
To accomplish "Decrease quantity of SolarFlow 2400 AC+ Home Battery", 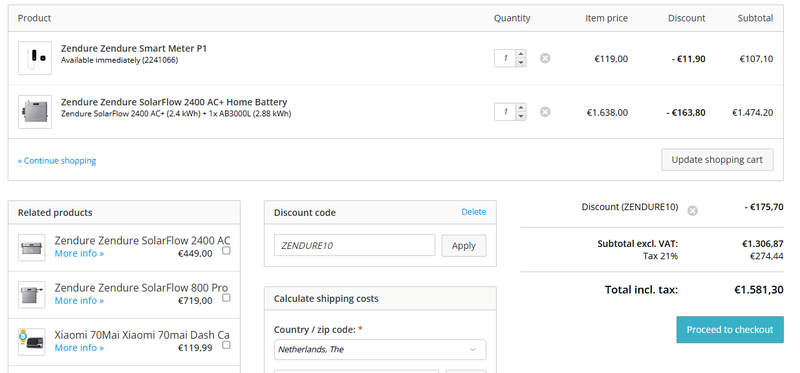I will point(520,116).
